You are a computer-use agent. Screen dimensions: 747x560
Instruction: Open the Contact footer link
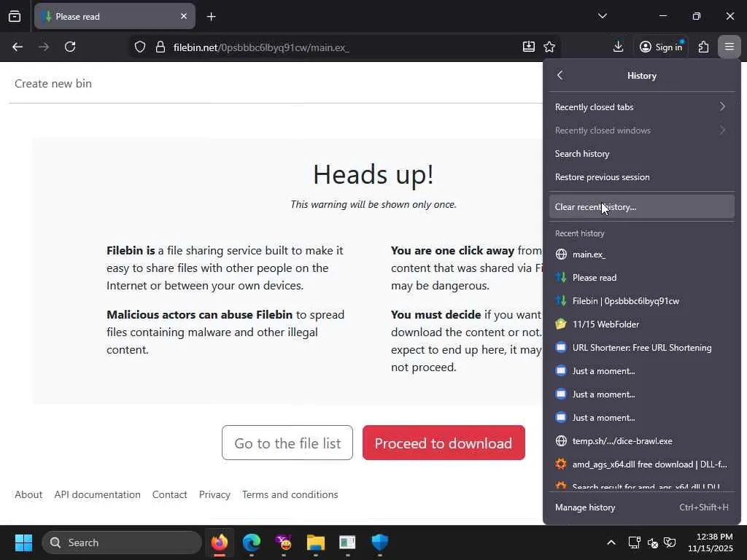169,494
